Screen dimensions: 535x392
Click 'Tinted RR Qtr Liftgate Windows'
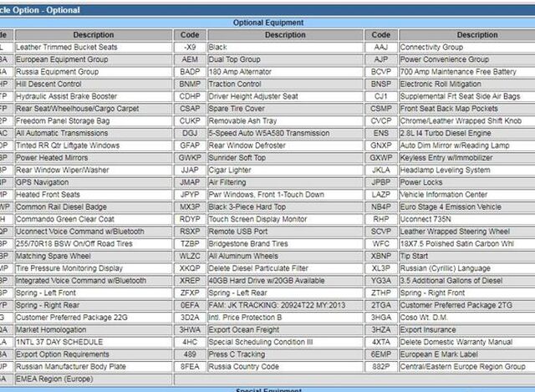[x=94, y=145]
